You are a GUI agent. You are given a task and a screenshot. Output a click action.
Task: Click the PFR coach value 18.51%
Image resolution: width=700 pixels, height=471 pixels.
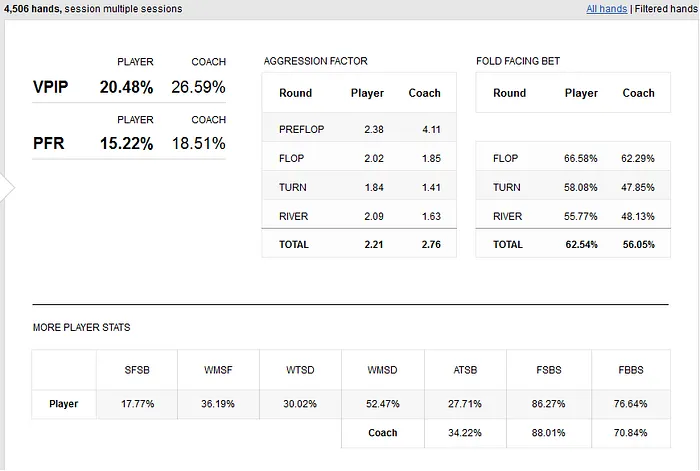pos(199,143)
